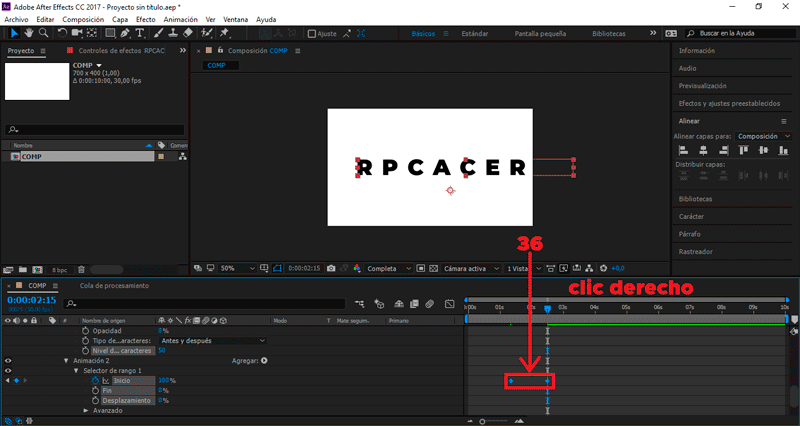Open the Animación menu
The image size is (800, 426).
tap(180, 19)
